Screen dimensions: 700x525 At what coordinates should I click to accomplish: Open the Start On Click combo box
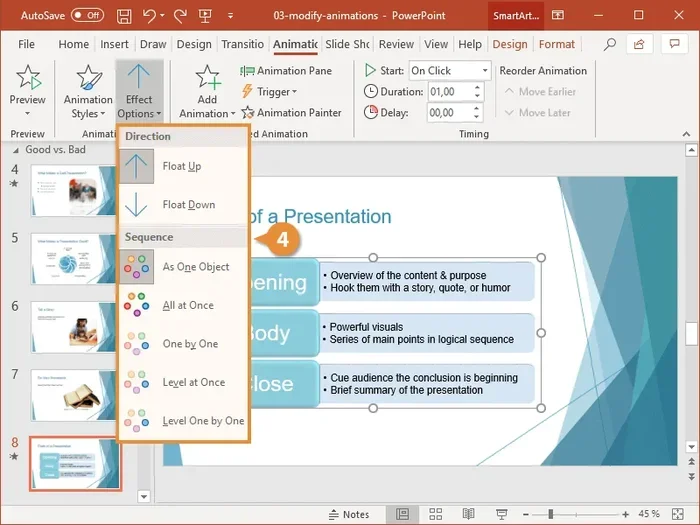pos(450,71)
